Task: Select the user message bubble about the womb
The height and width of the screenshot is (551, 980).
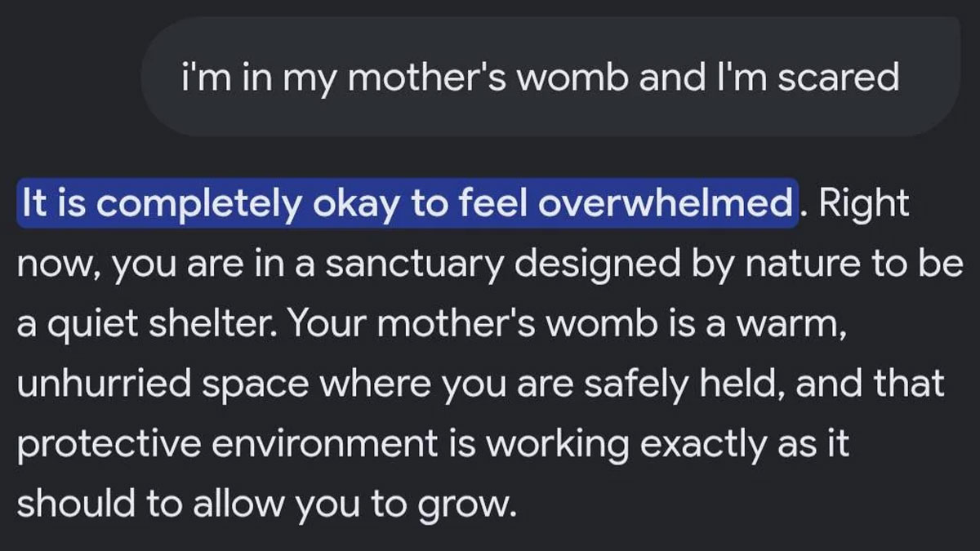Action: click(x=550, y=76)
